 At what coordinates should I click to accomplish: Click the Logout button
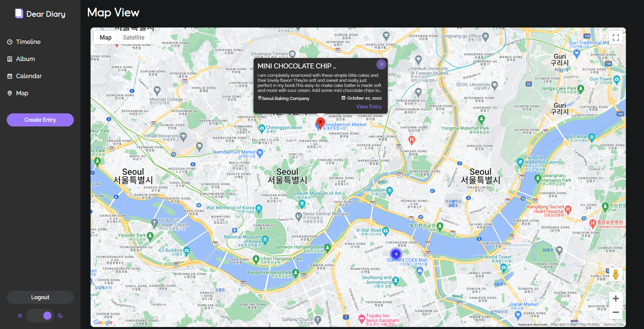40,297
